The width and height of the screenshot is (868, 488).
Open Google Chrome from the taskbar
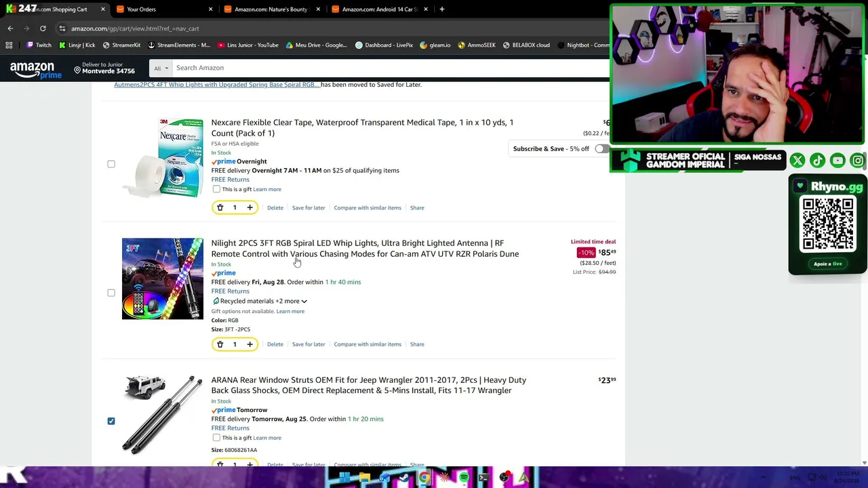coord(424,478)
